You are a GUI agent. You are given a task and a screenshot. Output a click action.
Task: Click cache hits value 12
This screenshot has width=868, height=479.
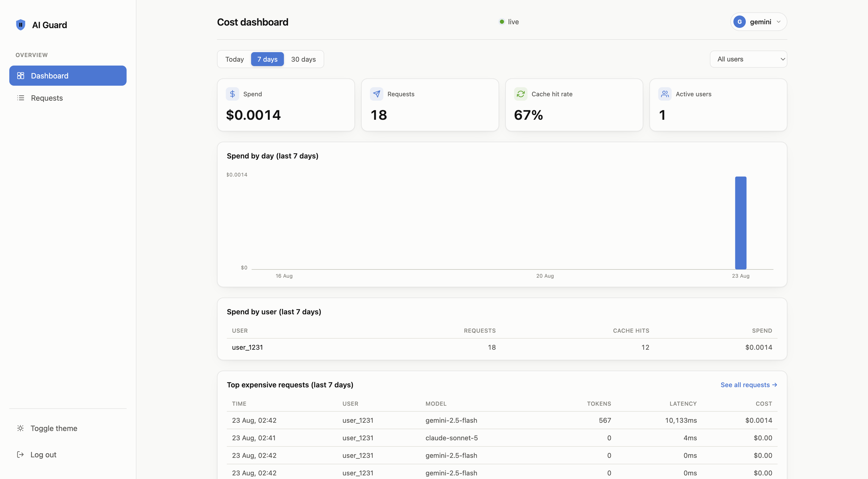click(645, 347)
